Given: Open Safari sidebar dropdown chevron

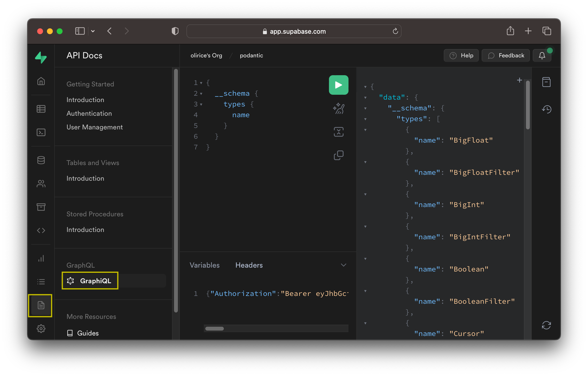Looking at the screenshot, I should pyautogui.click(x=93, y=31).
